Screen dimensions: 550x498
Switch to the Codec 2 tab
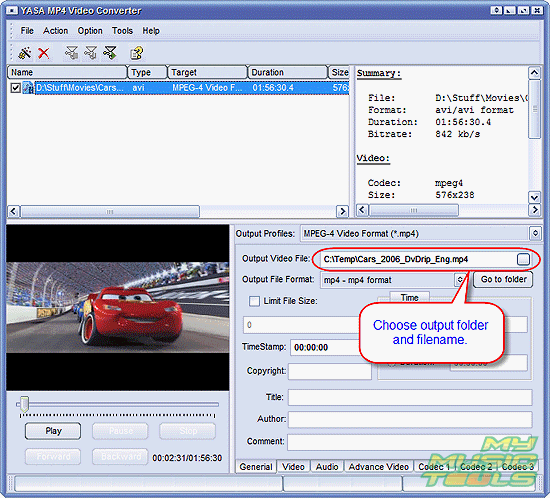pyautogui.click(x=476, y=467)
